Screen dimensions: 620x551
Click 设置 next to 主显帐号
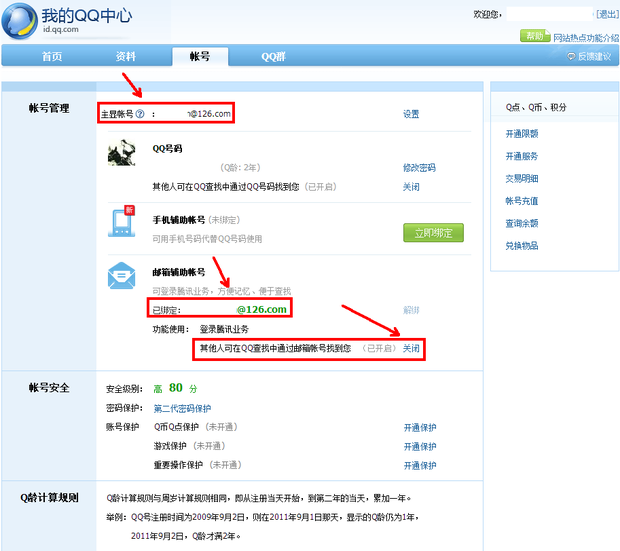pyautogui.click(x=411, y=115)
